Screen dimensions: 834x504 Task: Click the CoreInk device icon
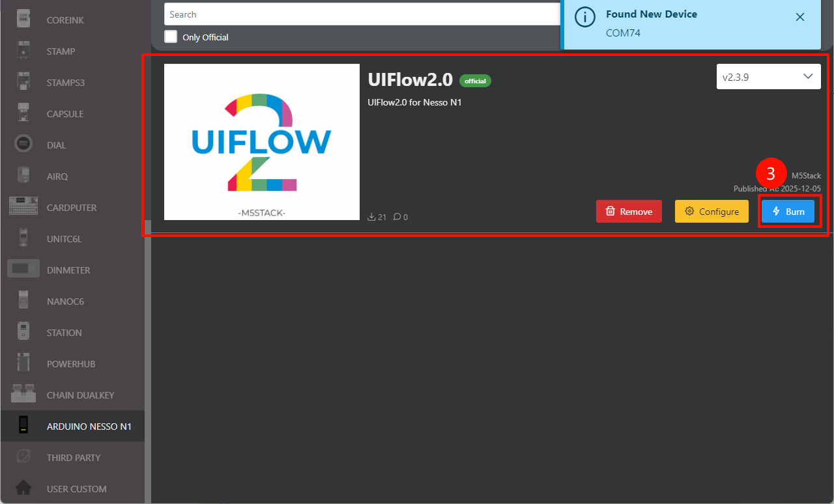tap(23, 19)
